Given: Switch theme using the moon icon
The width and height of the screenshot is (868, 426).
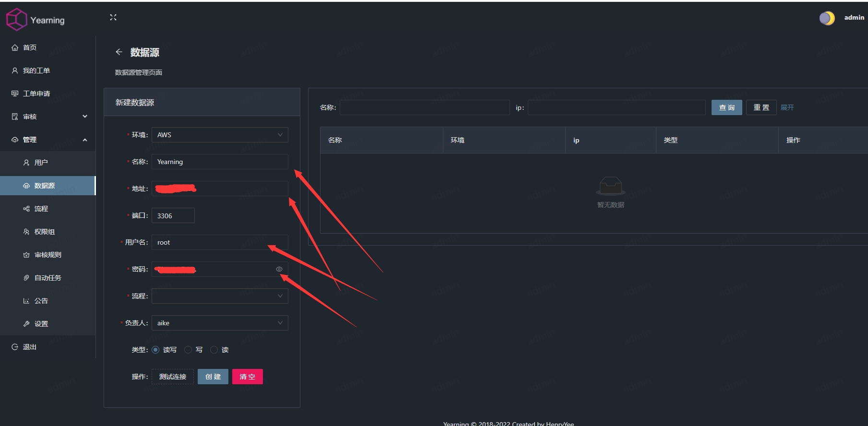Looking at the screenshot, I should (x=827, y=18).
